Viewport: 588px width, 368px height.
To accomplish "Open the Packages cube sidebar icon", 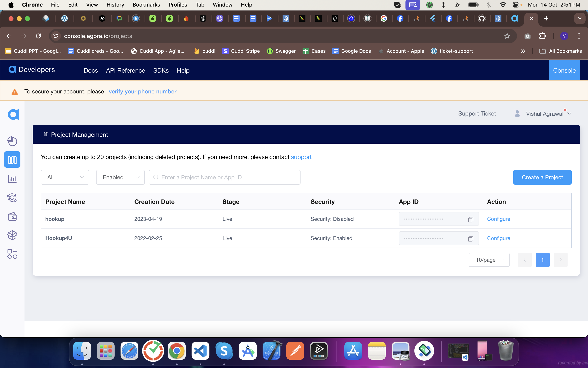I will click(x=12, y=235).
